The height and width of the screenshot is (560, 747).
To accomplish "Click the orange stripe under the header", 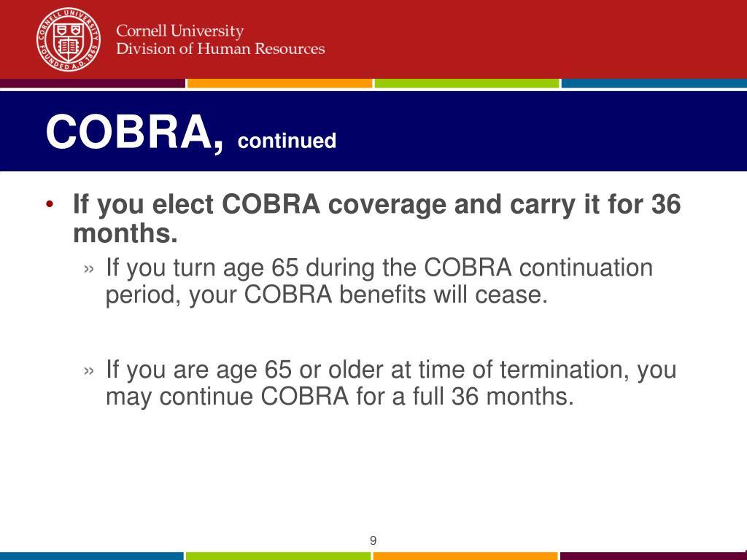I will coord(279,83).
